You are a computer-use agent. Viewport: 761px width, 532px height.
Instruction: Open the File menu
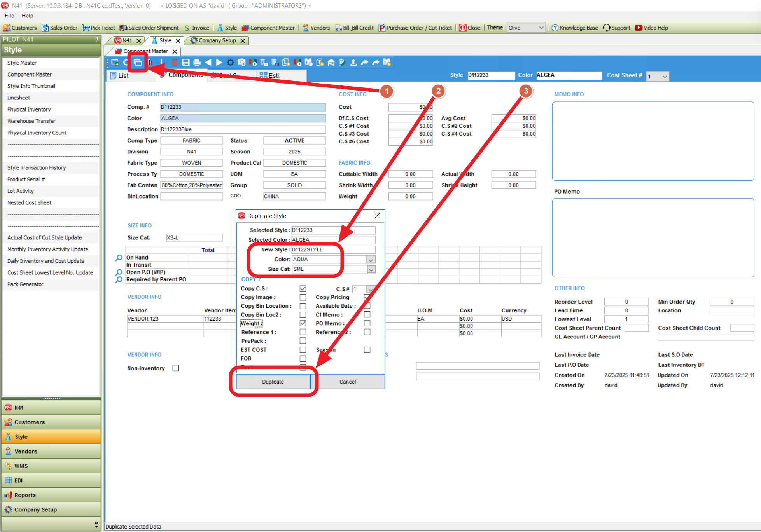pyautogui.click(x=9, y=16)
